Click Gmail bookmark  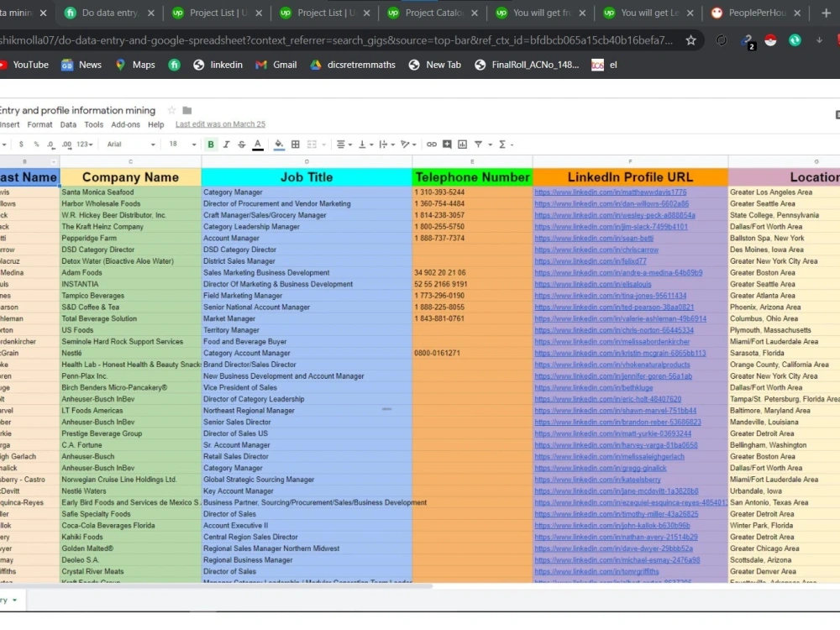point(276,65)
